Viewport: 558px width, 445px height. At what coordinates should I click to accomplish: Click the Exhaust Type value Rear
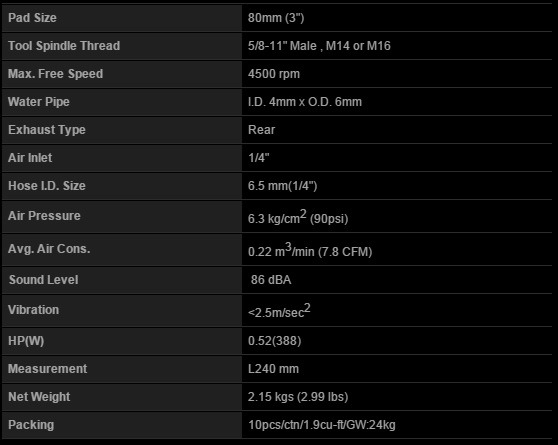click(x=261, y=130)
